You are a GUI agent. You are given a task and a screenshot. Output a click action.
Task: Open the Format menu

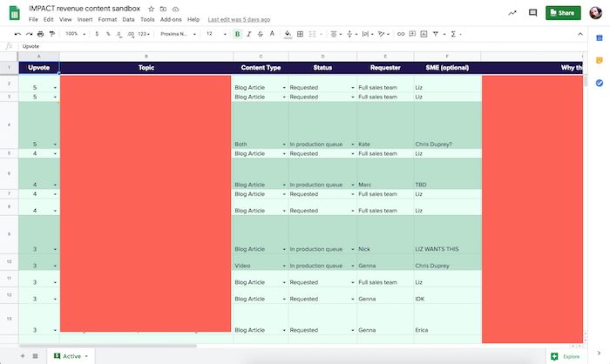point(107,19)
